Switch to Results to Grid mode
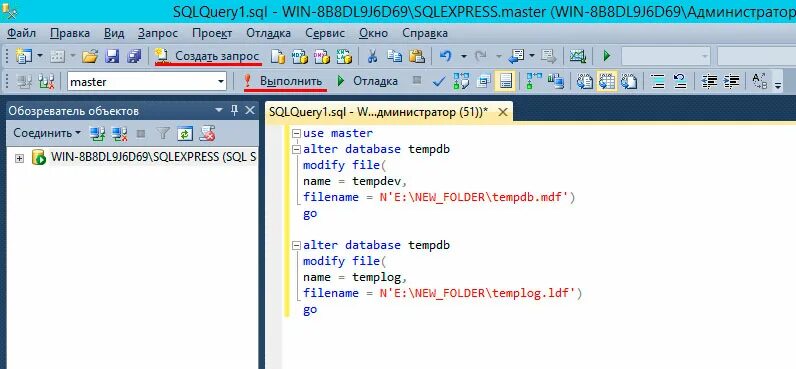This screenshot has width=796, height=369. tap(607, 81)
